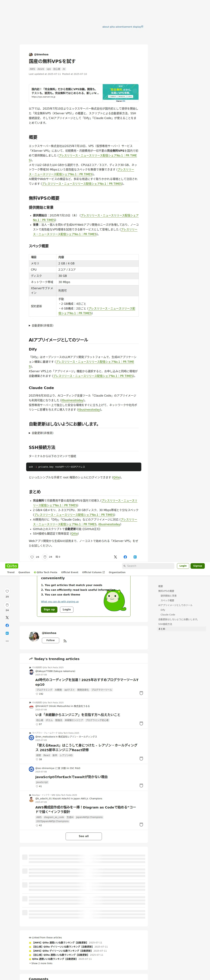Click the vps tag under article title
The width and height of the screenshot is (210, 980).
(48, 69)
